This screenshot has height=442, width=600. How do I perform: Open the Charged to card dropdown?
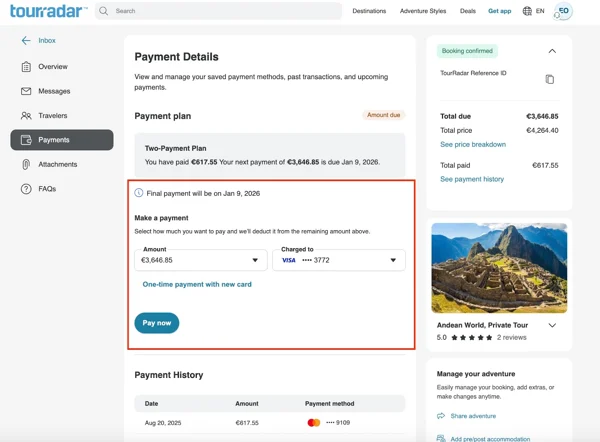pos(339,260)
